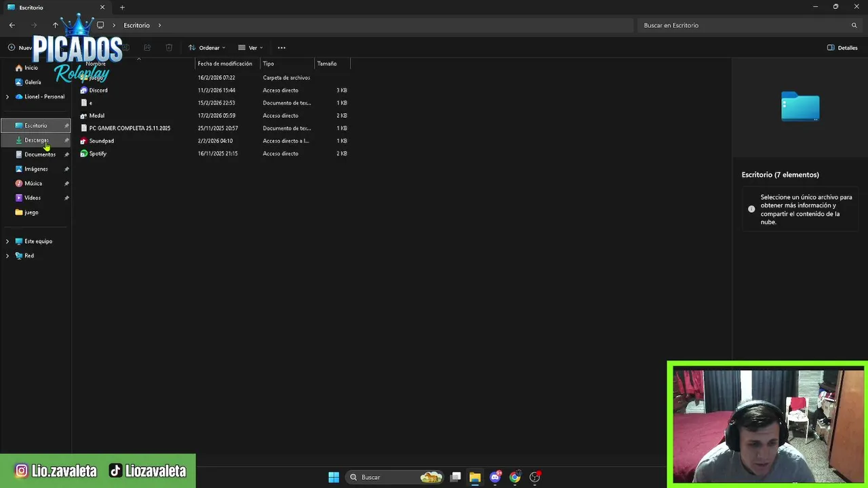This screenshot has width=868, height=488.
Task: Click the Share toolbar icon
Action: (x=147, y=47)
